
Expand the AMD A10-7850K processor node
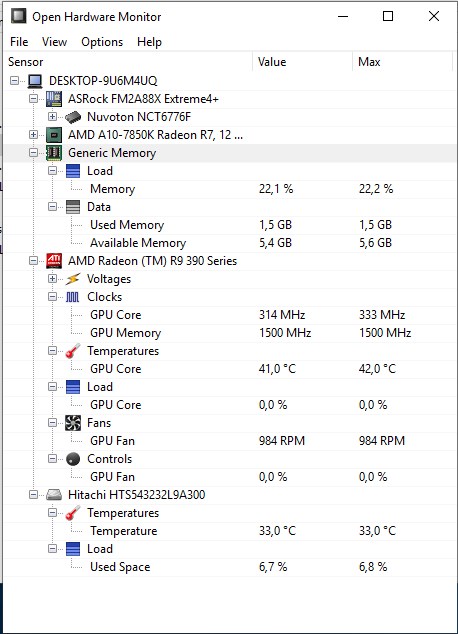click(x=34, y=135)
